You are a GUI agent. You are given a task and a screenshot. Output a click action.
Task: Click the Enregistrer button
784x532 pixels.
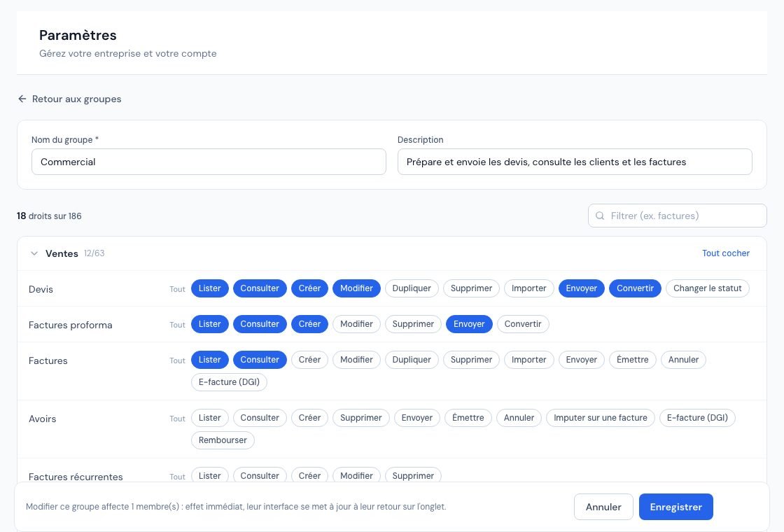tap(676, 507)
